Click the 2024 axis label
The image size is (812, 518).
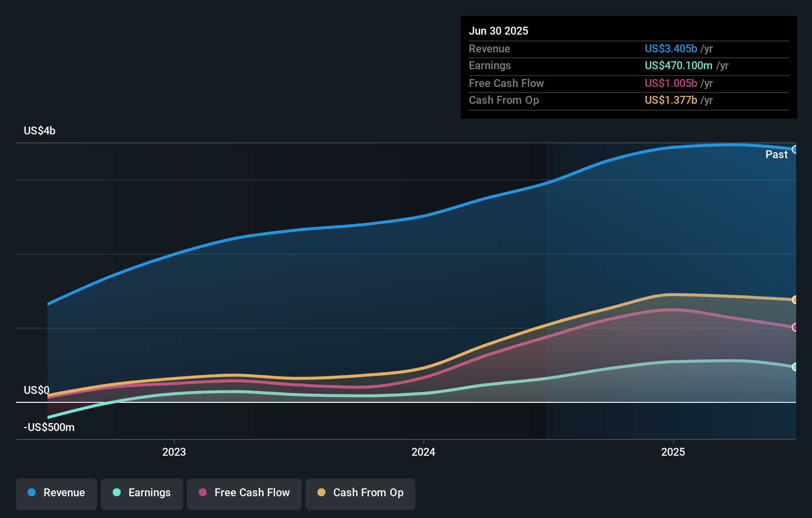(424, 451)
